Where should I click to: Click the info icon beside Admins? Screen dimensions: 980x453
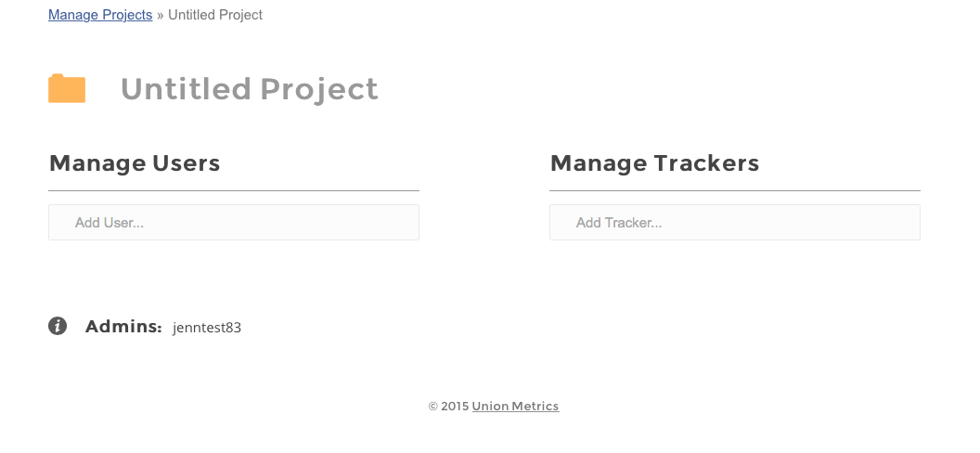pyautogui.click(x=58, y=326)
